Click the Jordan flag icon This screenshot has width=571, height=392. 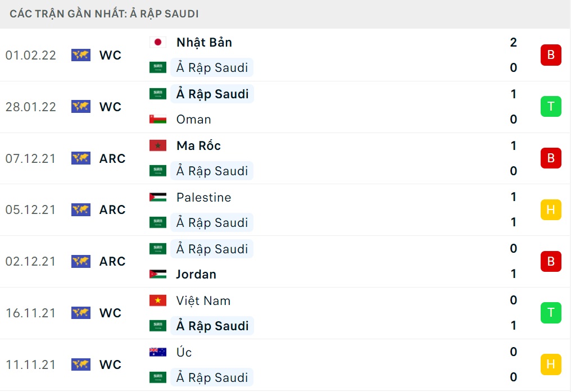pyautogui.click(x=158, y=274)
